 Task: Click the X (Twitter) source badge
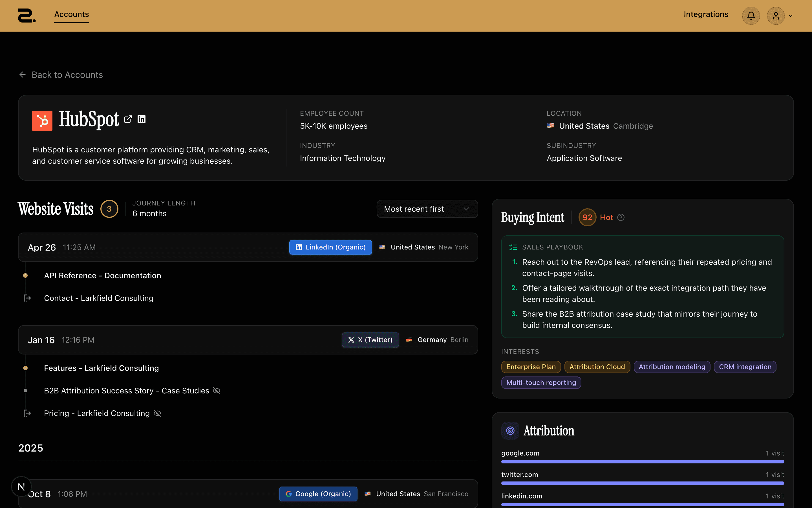(x=370, y=340)
